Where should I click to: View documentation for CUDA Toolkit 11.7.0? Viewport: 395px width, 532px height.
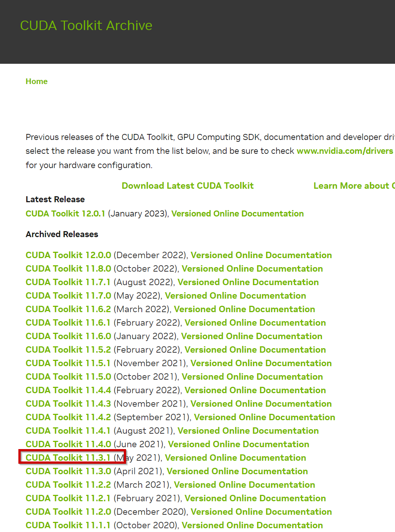(236, 296)
